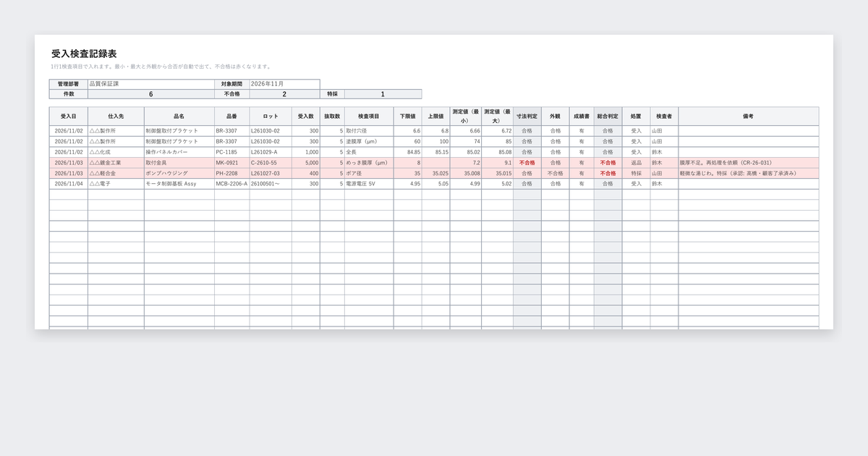
Task: Click the red 不合格 in 寸法判定 column
Action: point(527,163)
